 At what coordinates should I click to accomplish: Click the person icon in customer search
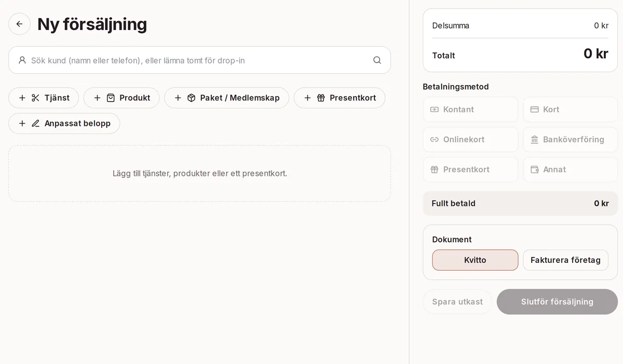(22, 60)
